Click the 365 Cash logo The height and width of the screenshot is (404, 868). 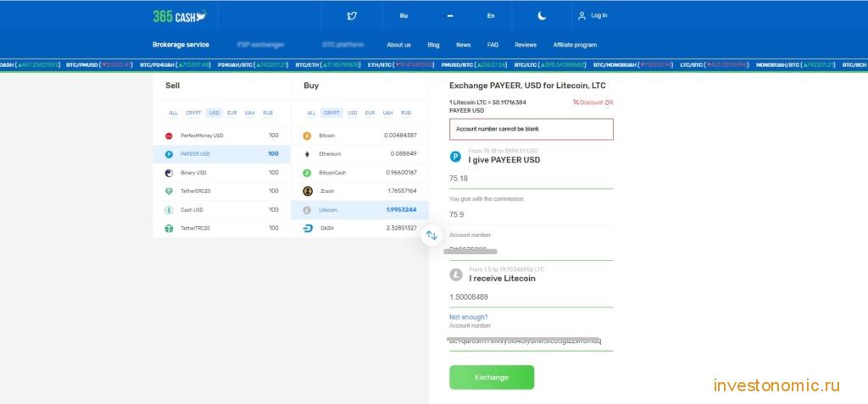coord(180,16)
